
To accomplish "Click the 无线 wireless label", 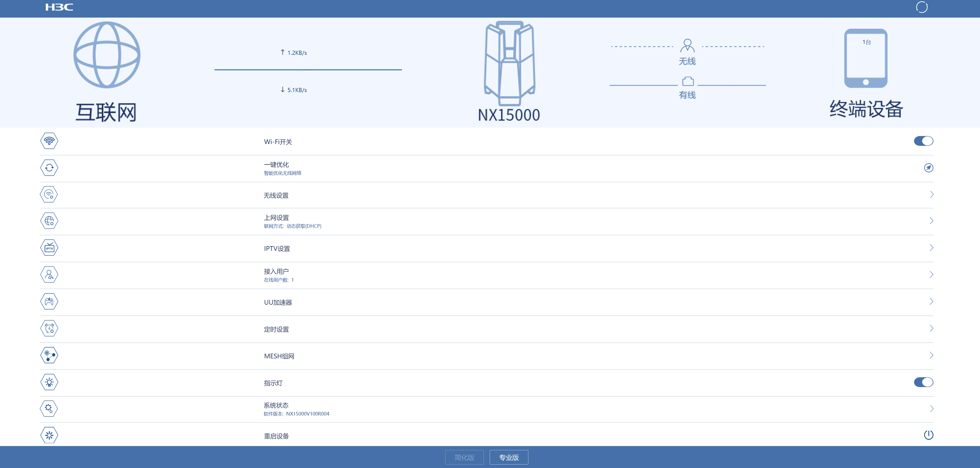I will (x=687, y=61).
